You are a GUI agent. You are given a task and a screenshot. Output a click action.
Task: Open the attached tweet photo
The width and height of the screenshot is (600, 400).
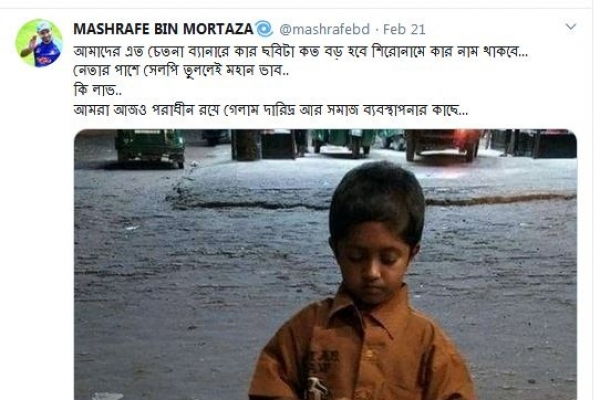pos(325,264)
